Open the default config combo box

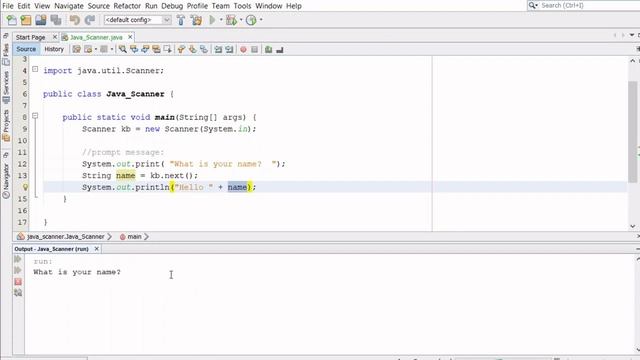(138, 20)
